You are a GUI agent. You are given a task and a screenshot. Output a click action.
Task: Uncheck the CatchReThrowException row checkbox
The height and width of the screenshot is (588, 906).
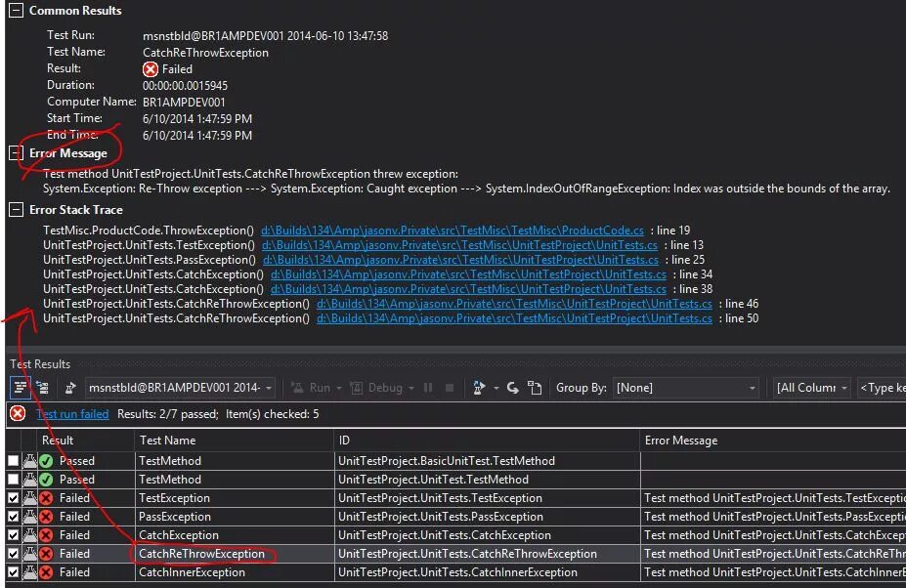14,554
